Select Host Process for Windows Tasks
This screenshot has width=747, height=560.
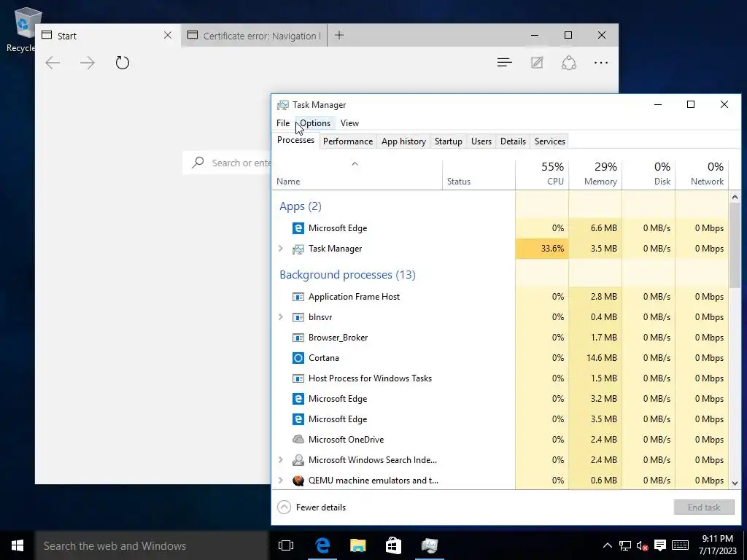click(x=500, y=378)
